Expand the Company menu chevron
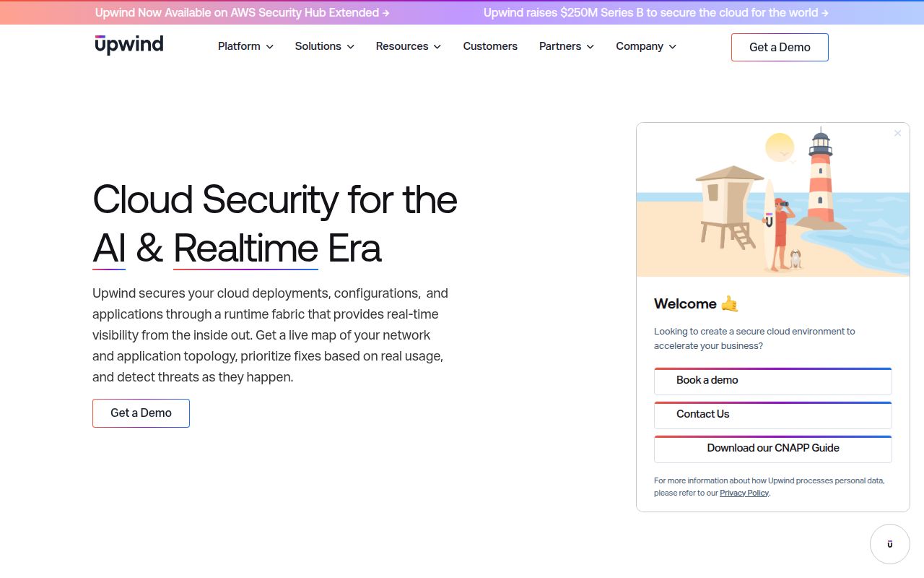 pos(673,46)
